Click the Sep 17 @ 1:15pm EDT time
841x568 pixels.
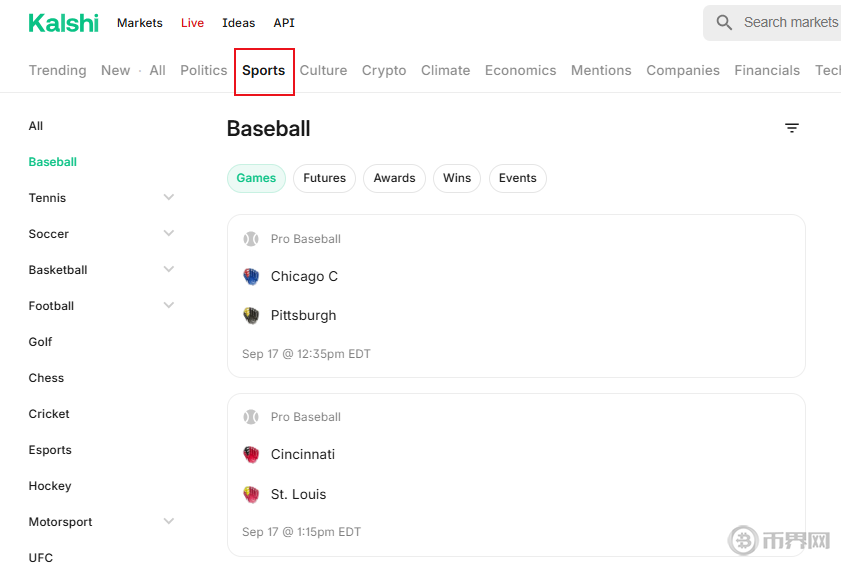(301, 532)
